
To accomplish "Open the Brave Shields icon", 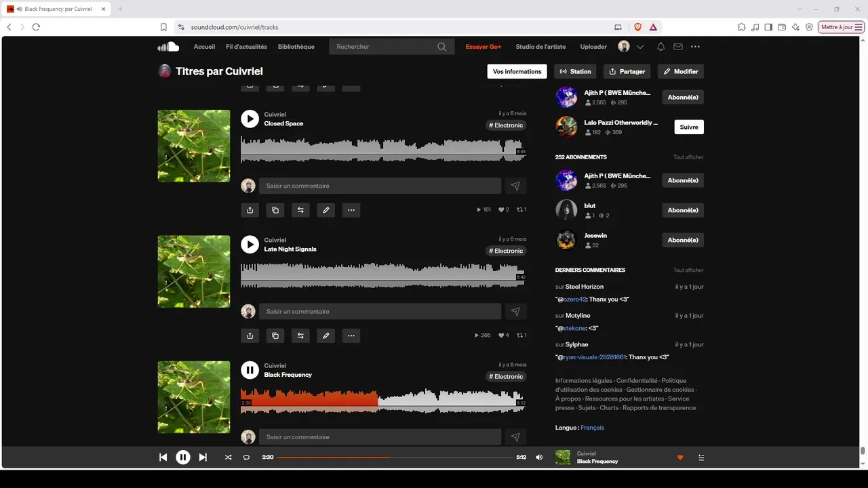I will 637,27.
